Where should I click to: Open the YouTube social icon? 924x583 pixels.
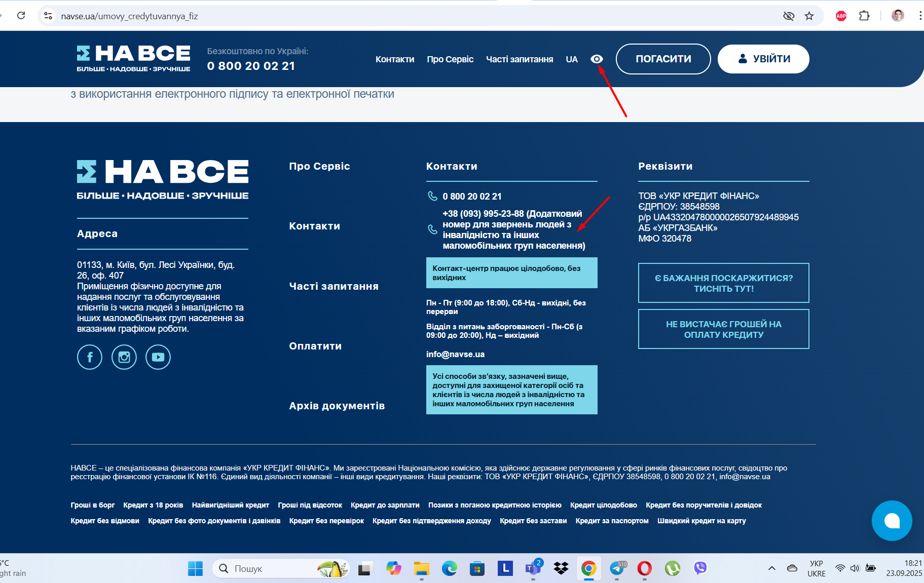coord(158,357)
